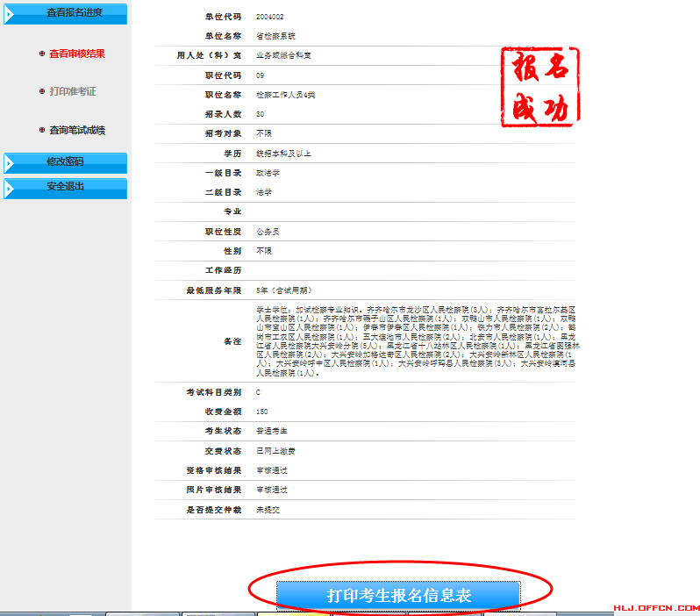Click arrow icon on 查看报名进度

coord(10,15)
